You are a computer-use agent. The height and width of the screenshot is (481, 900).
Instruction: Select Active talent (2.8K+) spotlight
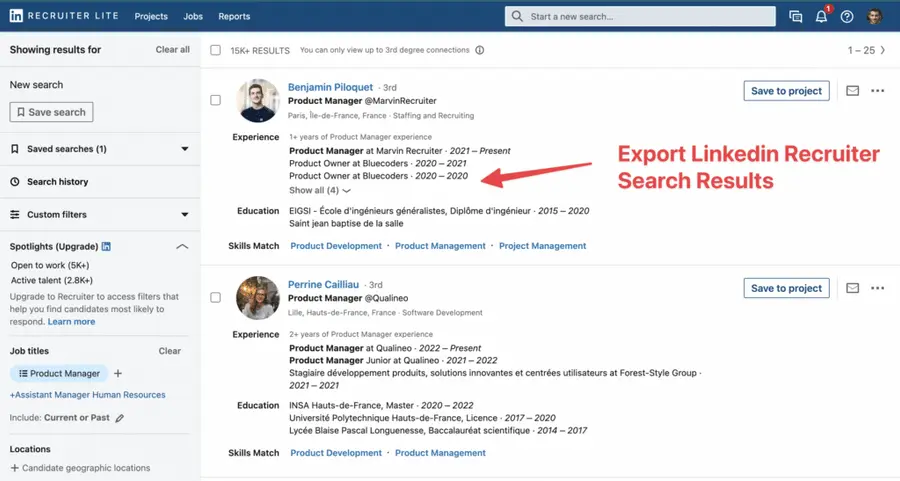coord(52,280)
